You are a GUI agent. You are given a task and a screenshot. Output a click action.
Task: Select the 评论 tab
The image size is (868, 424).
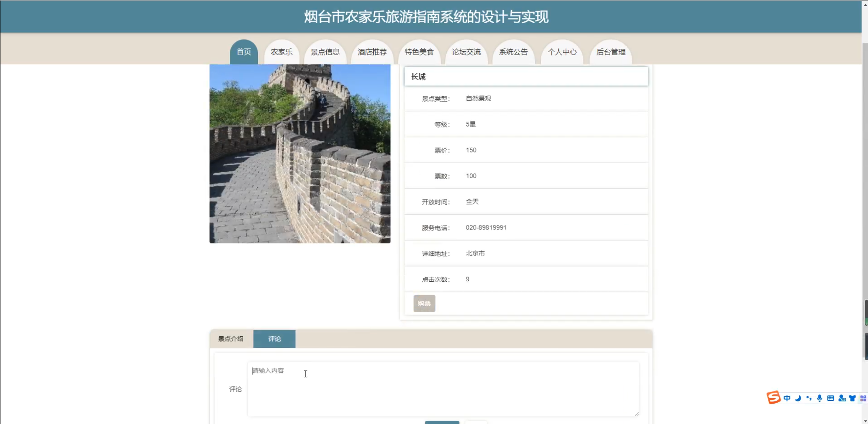point(275,339)
